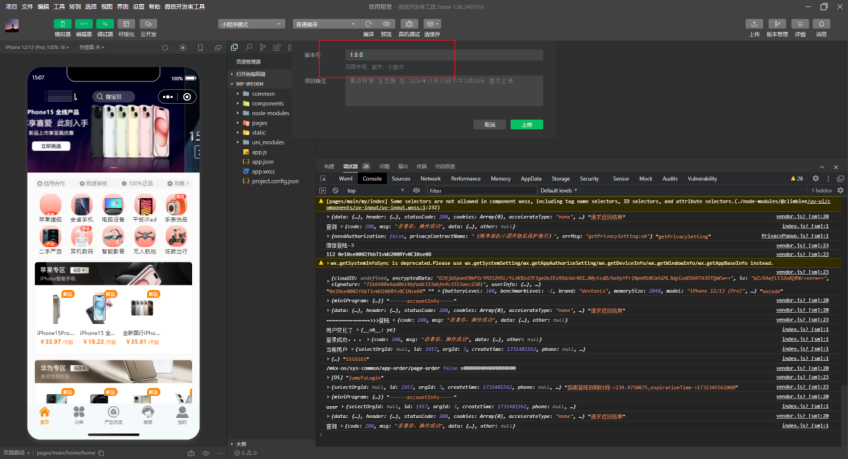Image resolution: width=848 pixels, height=460 pixels.
Task: Open the file explorer copy icon
Action: coord(234,48)
